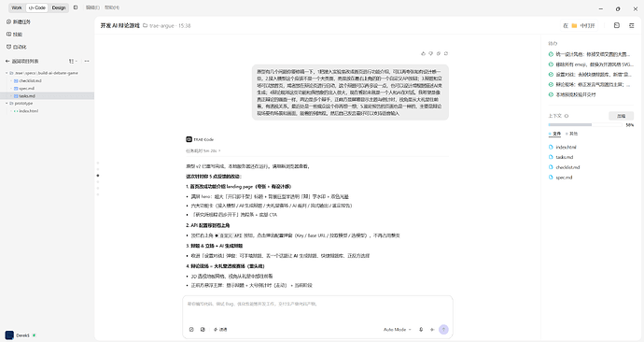
Task: Click the TRAE Code agent logo
Action: 189,139
